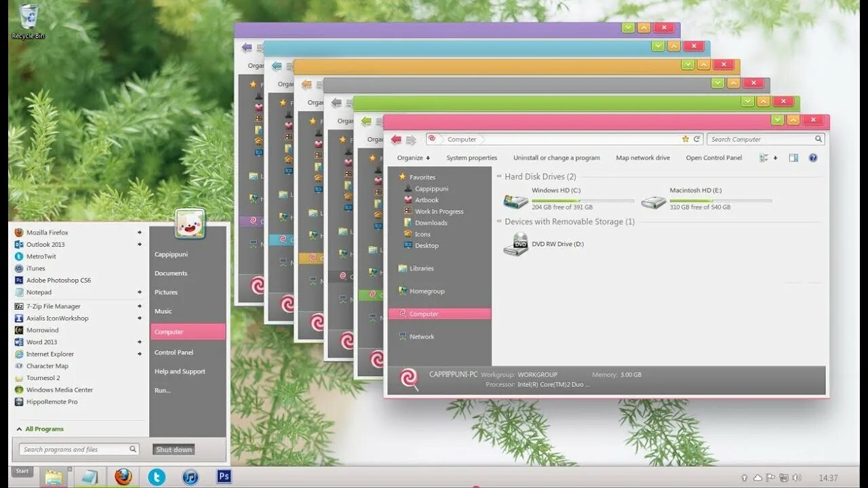Expand Word 2013 jump list arrow
868x488 pixels.
tap(140, 342)
